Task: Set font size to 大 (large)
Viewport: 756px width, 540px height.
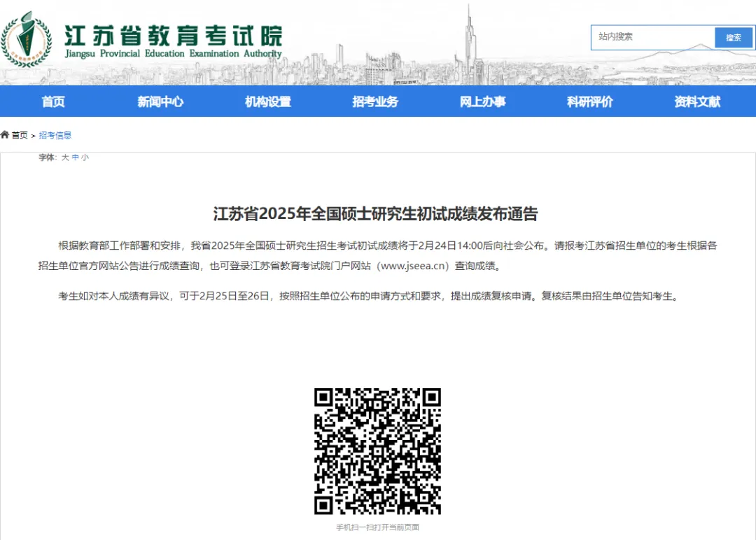Action: pyautogui.click(x=65, y=157)
